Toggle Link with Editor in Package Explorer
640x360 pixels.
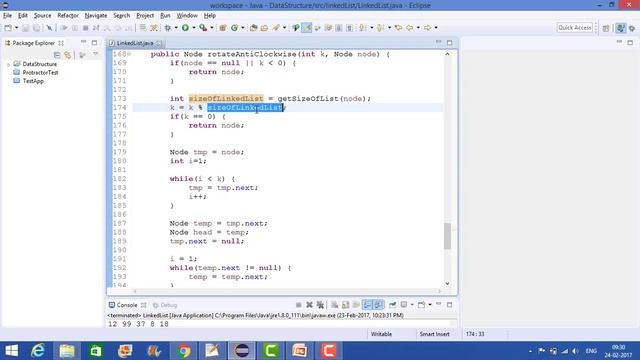click(68, 55)
